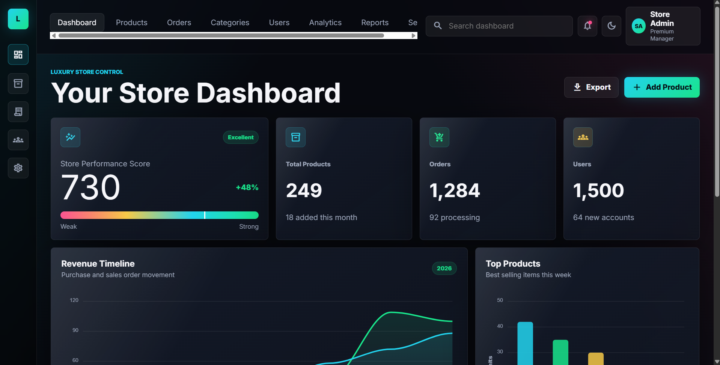Open the orders receipt sidebar icon
Screen dimensions: 720x365
(x=18, y=112)
